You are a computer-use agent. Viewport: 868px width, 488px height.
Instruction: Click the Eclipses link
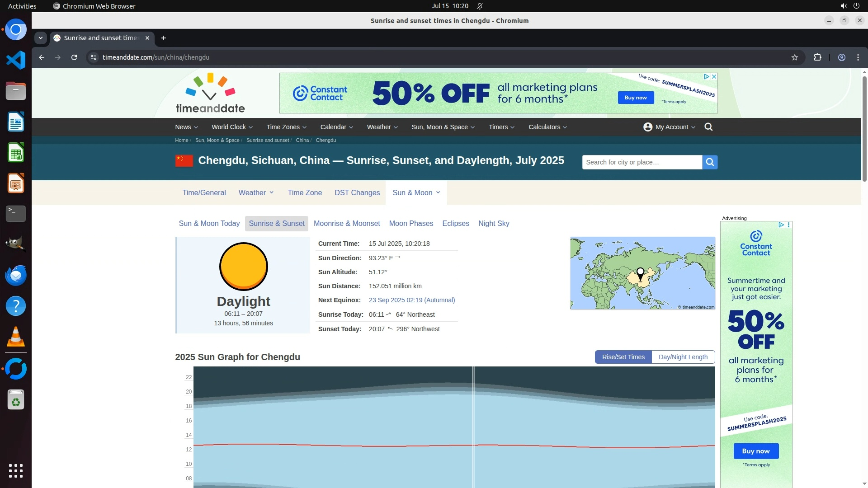pyautogui.click(x=455, y=224)
